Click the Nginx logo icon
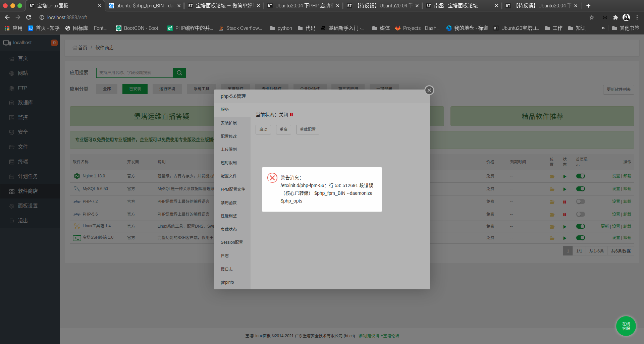 (77, 176)
